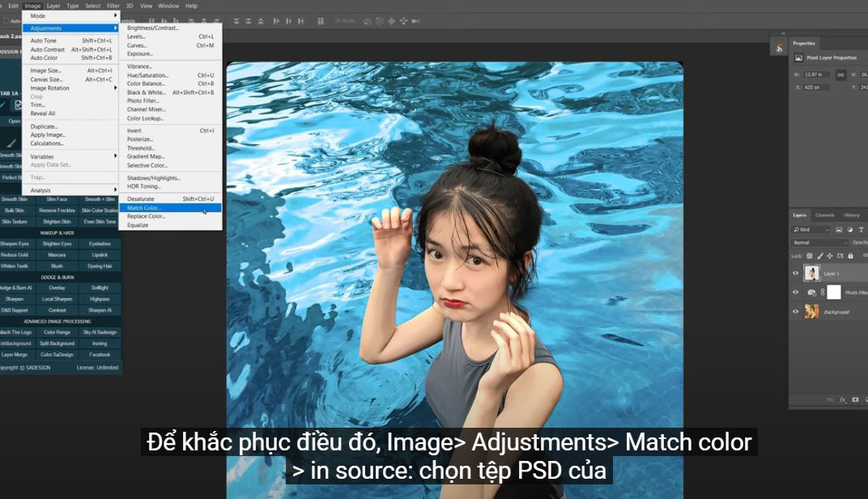Click the Background layer thumbnail
868x499 pixels.
pos(811,311)
